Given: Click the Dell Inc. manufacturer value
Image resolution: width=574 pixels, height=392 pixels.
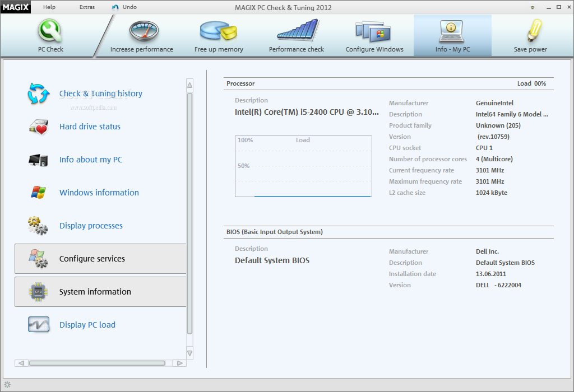Looking at the screenshot, I should [487, 251].
